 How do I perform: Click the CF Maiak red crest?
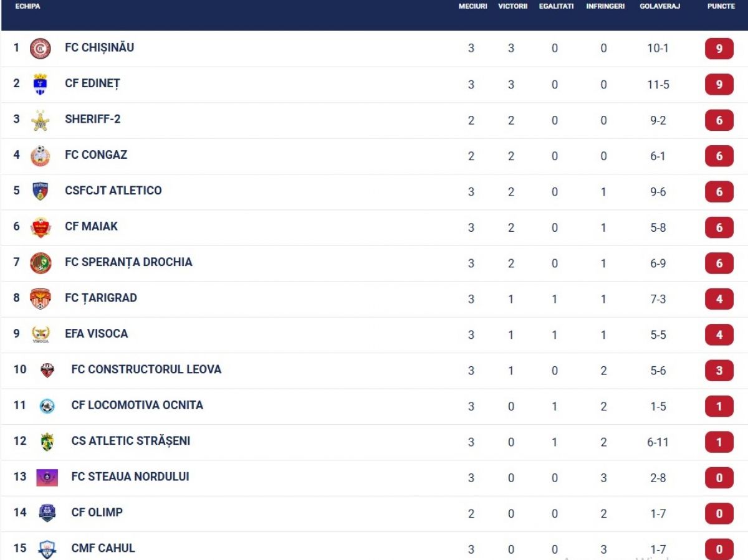tap(41, 227)
